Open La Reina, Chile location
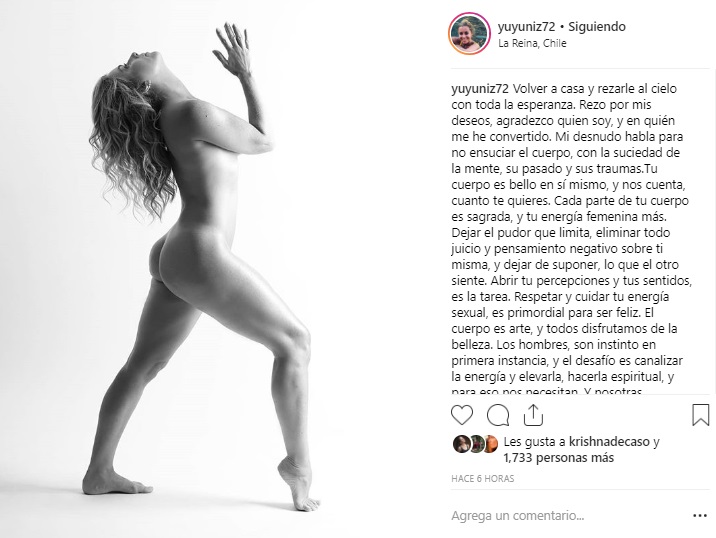This screenshot has height=538, width=716. coord(532,43)
